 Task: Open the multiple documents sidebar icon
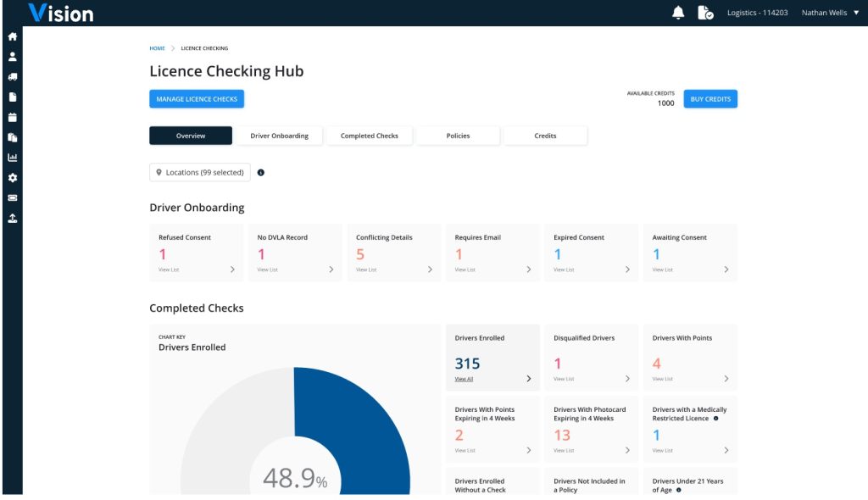coord(12,137)
